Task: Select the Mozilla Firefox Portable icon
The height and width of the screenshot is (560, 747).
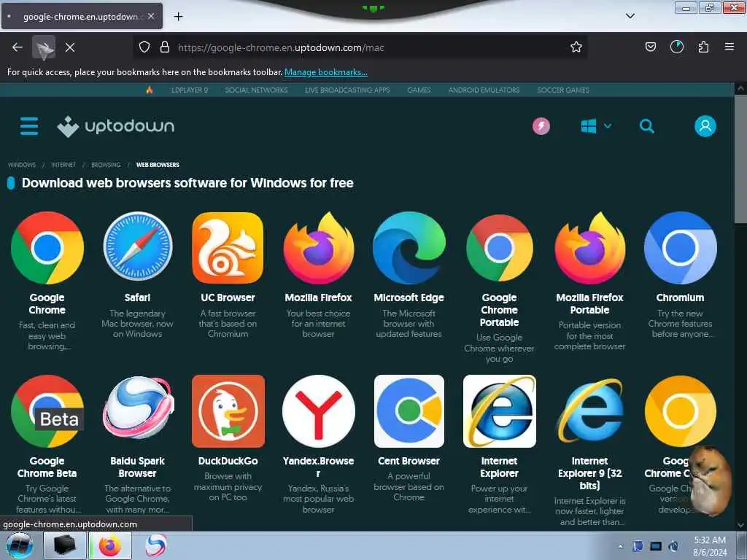Action: point(589,248)
